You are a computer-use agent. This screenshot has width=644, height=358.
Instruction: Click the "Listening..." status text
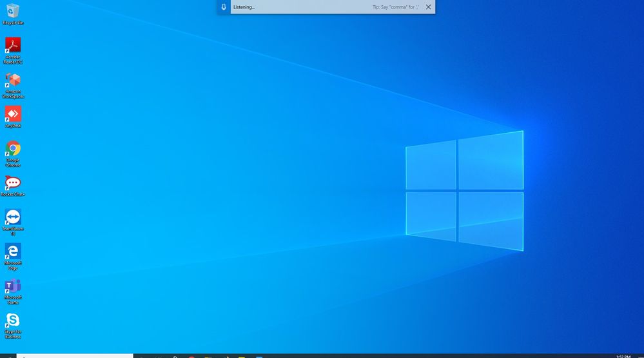pos(244,7)
